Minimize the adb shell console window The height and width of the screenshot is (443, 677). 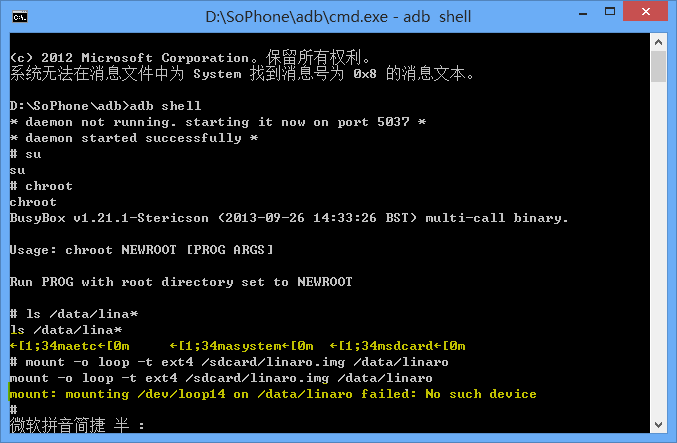(x=583, y=13)
